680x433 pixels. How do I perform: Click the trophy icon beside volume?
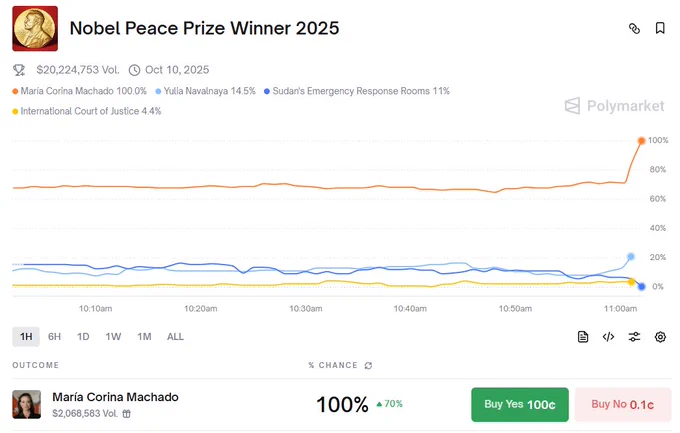pyautogui.click(x=19, y=70)
